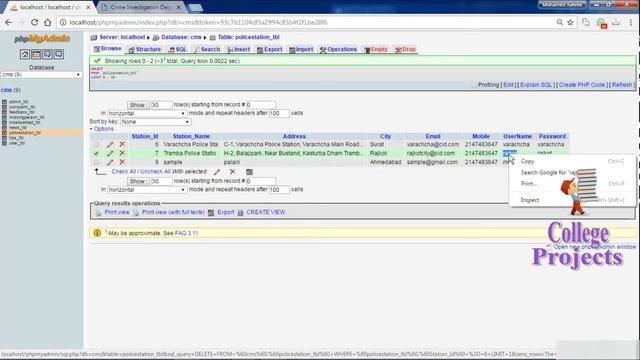Click the upper repeat headers after cells field
Viewport: 640px width, 360px height.
pyautogui.click(x=279, y=113)
